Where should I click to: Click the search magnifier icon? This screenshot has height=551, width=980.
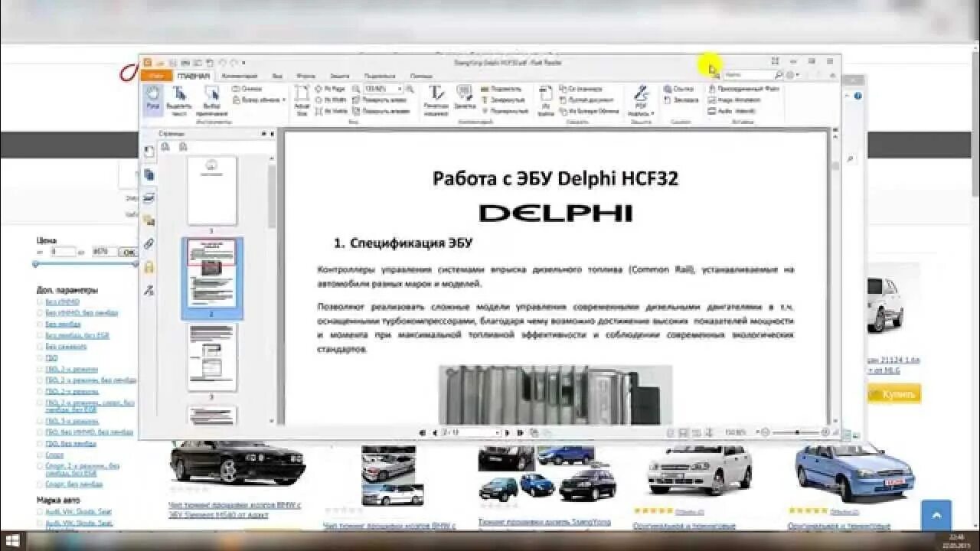pos(779,75)
